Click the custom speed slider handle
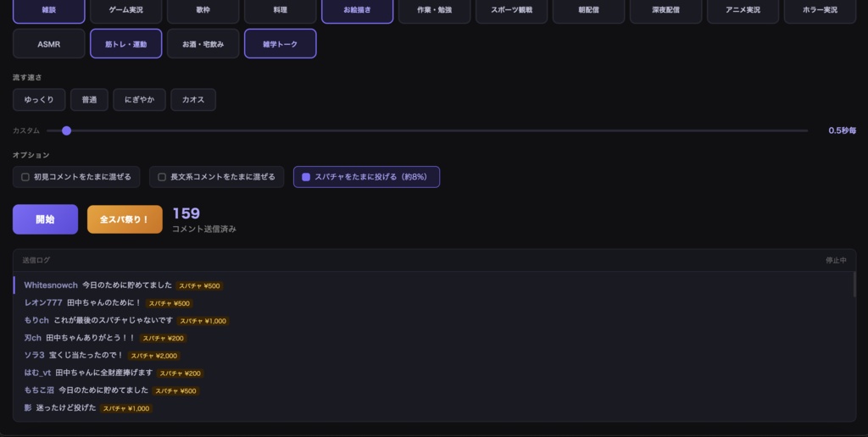 point(66,130)
